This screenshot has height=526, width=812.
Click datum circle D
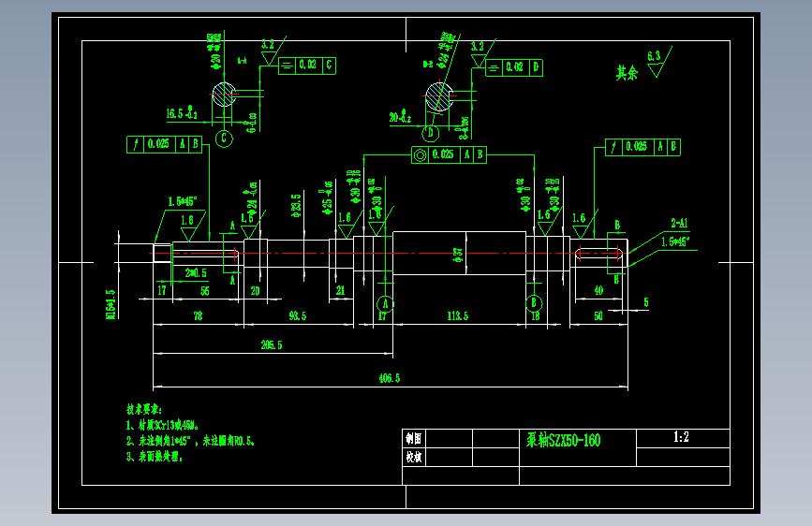click(430, 133)
